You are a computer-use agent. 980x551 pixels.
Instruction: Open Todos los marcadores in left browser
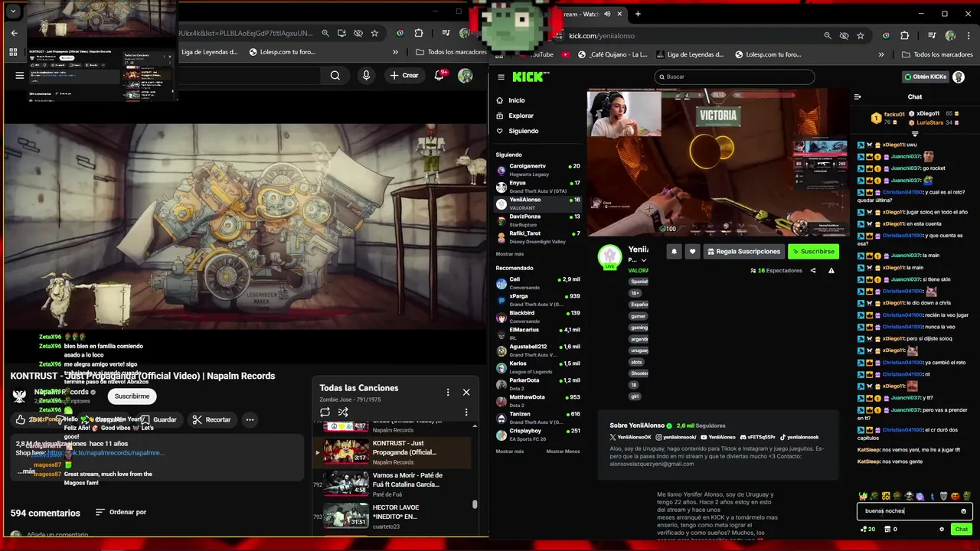[452, 52]
